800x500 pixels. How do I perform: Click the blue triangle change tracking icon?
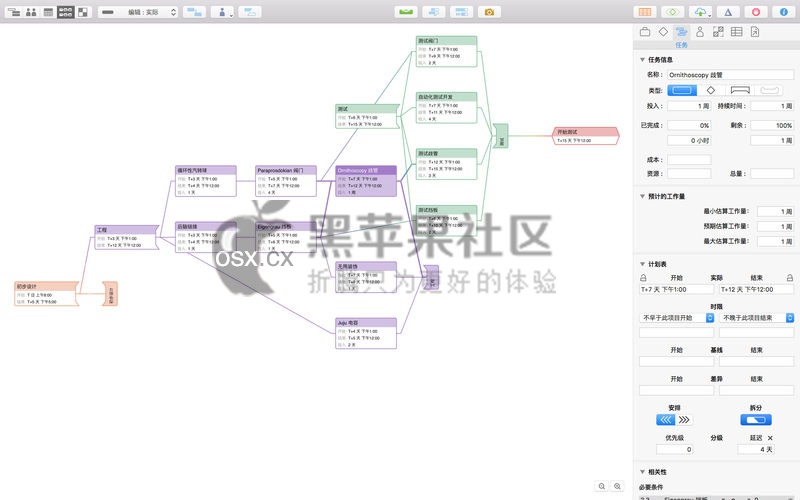pos(728,12)
